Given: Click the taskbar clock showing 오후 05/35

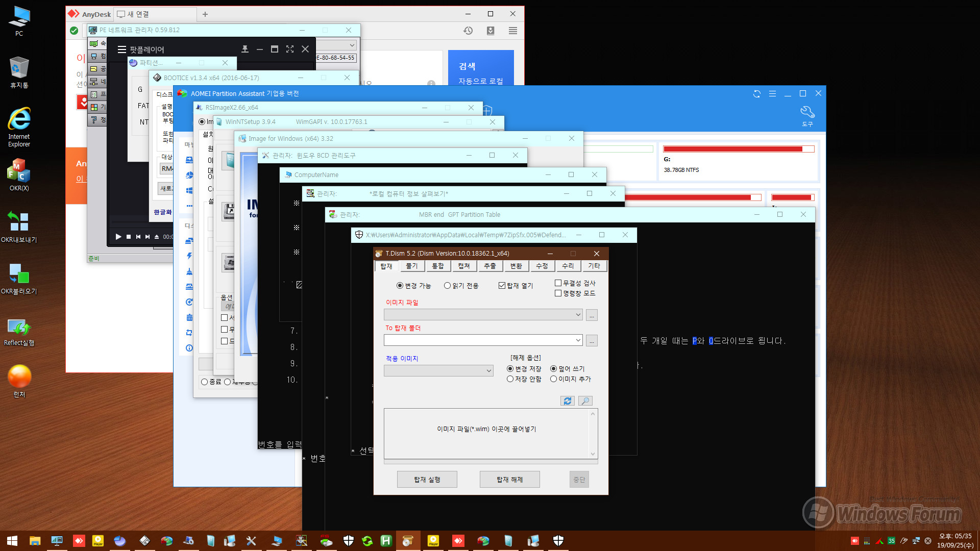Looking at the screenshot, I should pyautogui.click(x=955, y=541).
